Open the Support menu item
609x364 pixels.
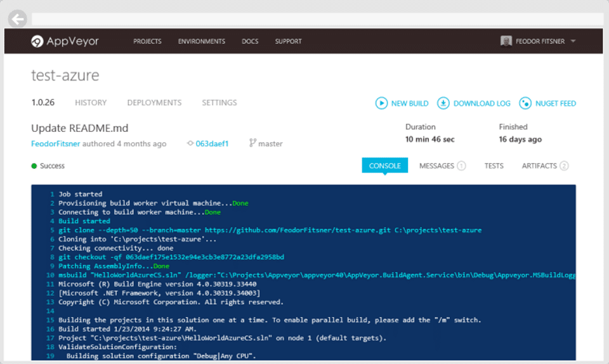tap(288, 41)
